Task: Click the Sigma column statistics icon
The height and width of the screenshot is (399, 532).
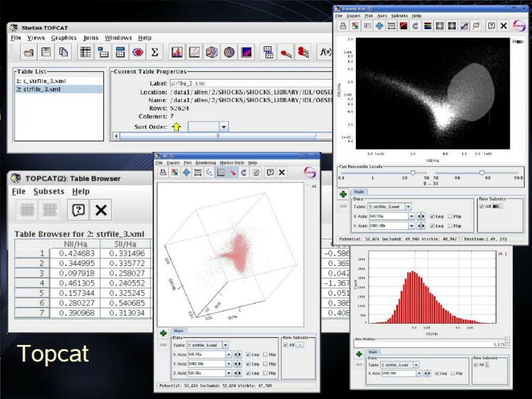Action: [x=155, y=52]
